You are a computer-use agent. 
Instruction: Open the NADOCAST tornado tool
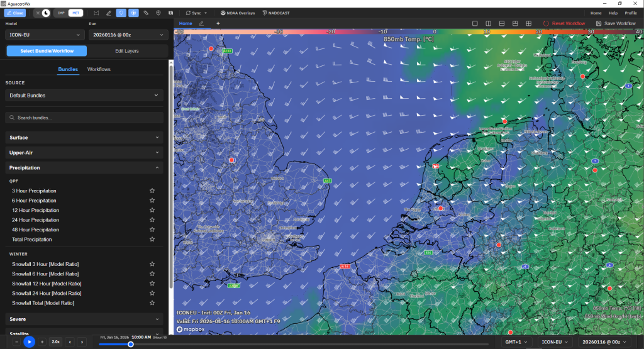tap(276, 13)
